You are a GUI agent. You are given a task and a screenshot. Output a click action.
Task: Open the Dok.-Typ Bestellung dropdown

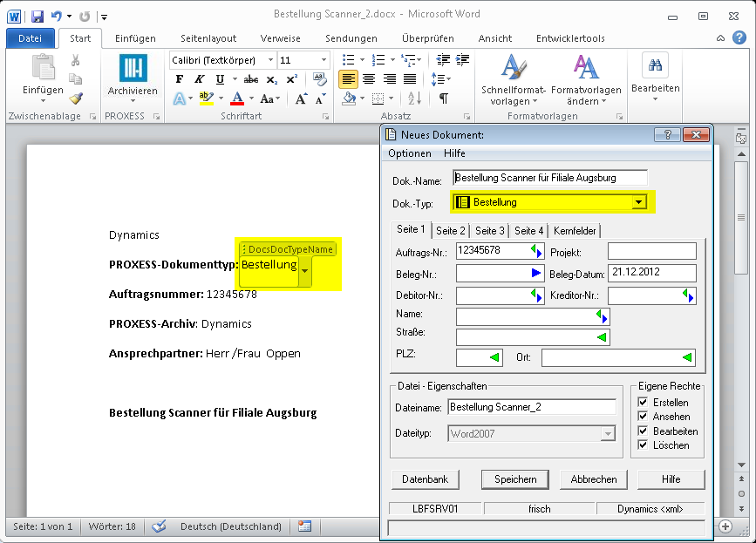click(639, 202)
